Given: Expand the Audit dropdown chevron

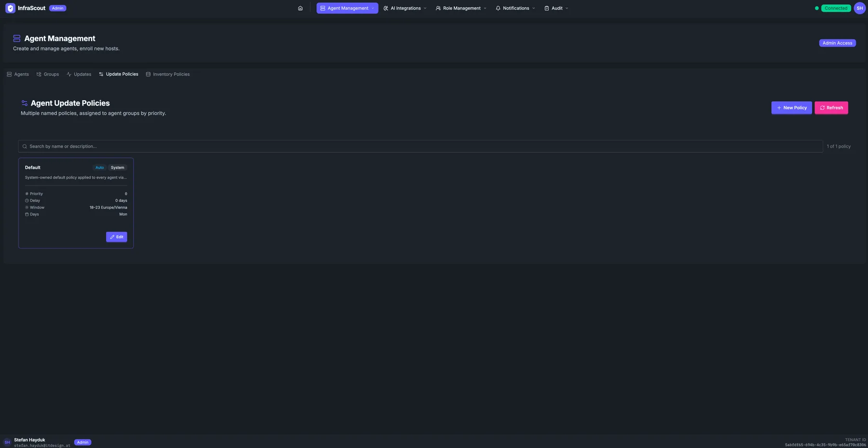Looking at the screenshot, I should point(567,8).
